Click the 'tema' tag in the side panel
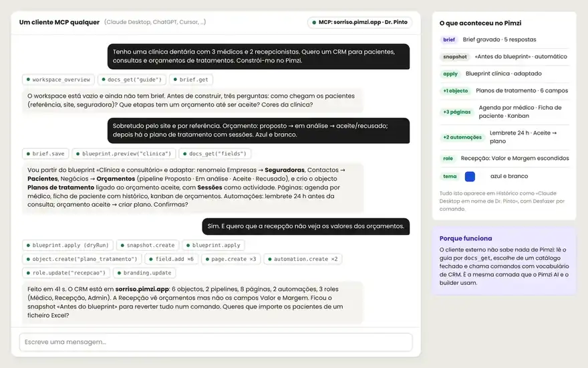 click(450, 177)
